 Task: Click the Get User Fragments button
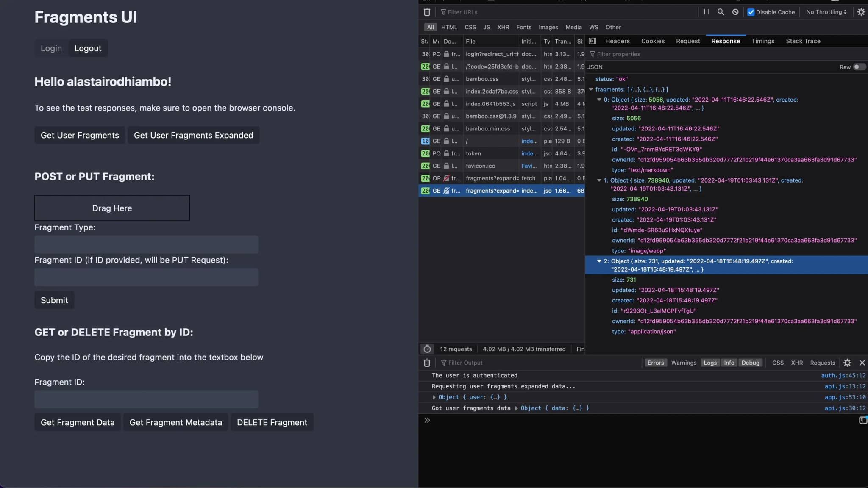80,135
